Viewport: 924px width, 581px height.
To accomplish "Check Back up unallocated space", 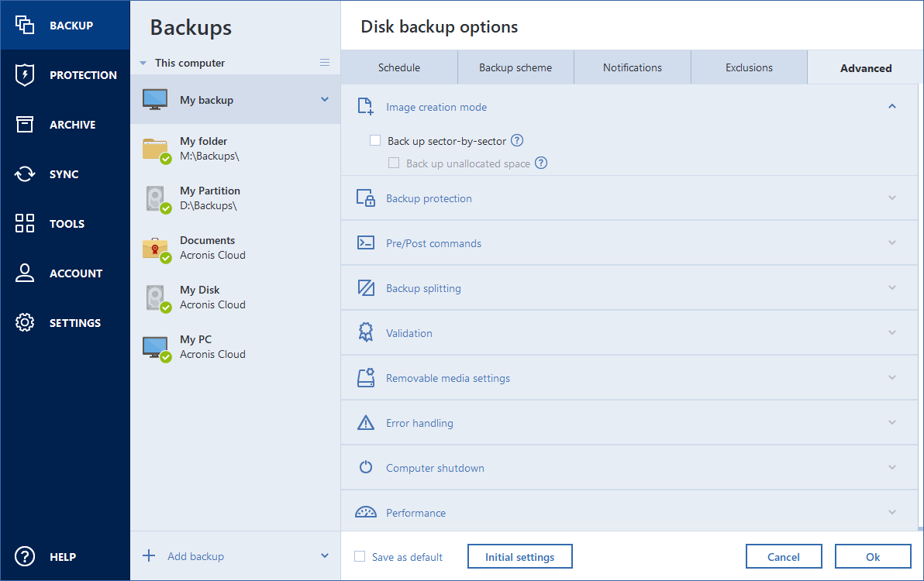I will point(394,163).
